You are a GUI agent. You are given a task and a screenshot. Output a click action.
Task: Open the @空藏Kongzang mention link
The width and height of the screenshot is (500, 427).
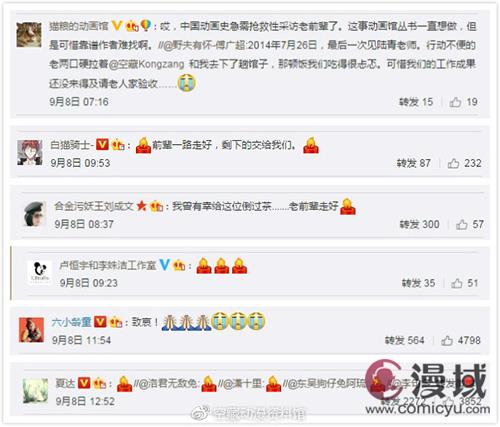[146, 64]
